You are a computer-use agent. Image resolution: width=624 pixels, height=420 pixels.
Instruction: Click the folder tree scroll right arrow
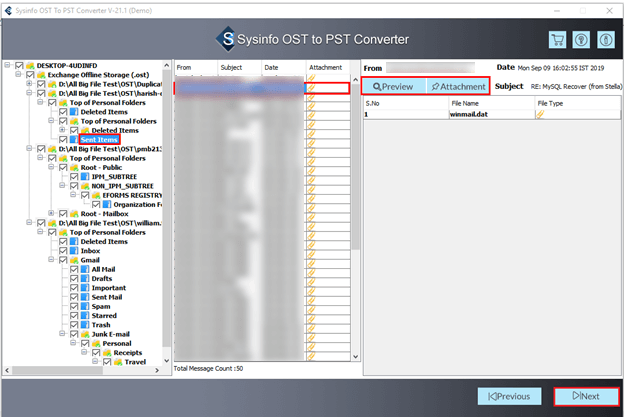tap(157, 370)
